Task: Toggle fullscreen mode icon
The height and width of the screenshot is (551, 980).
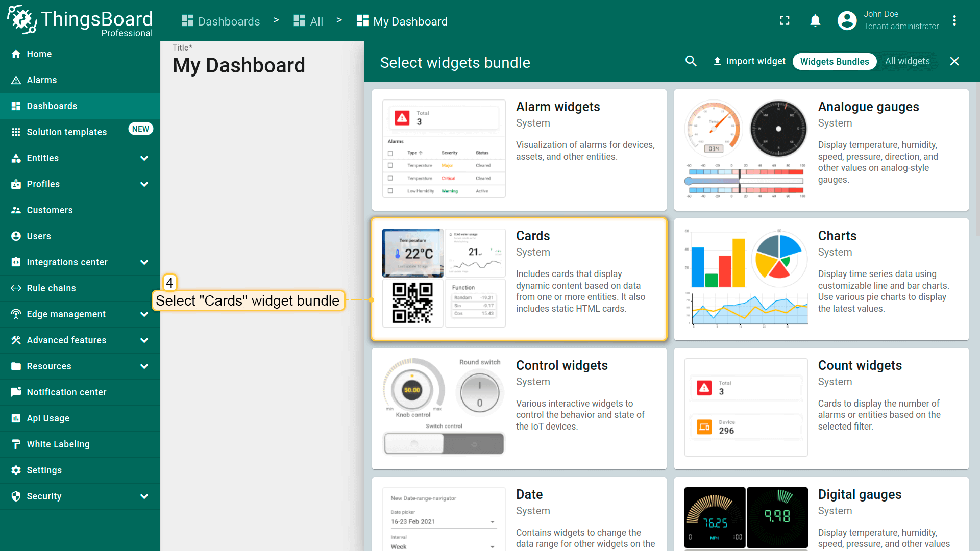Action: pos(785,21)
